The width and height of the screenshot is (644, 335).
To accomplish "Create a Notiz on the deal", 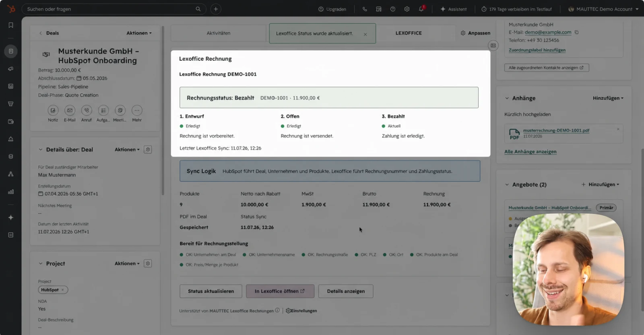I will [53, 110].
